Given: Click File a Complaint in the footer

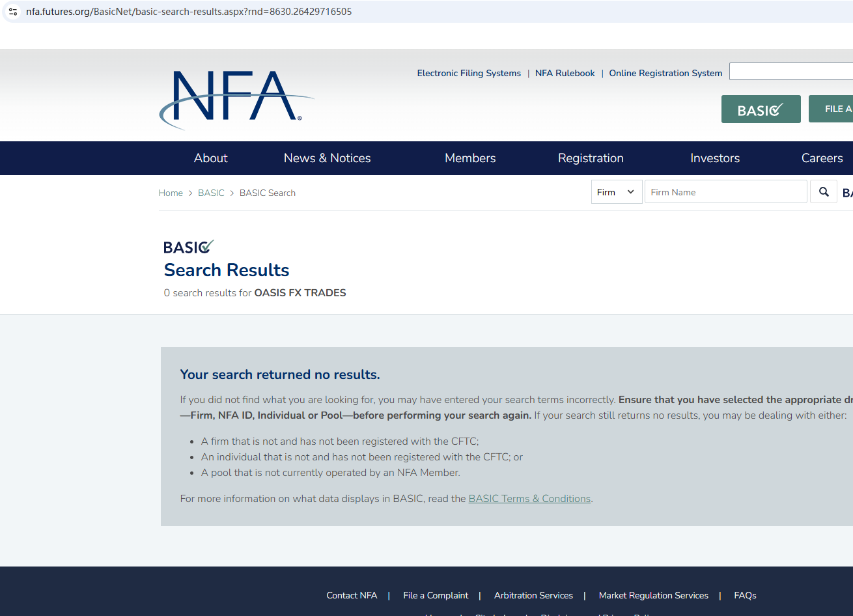Looking at the screenshot, I should (436, 595).
